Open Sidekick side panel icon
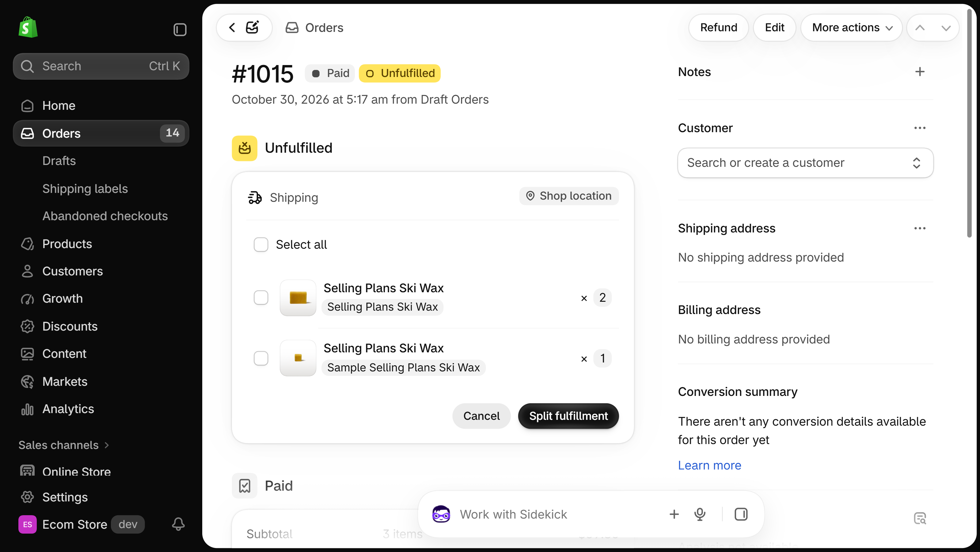980x552 pixels. pyautogui.click(x=741, y=514)
